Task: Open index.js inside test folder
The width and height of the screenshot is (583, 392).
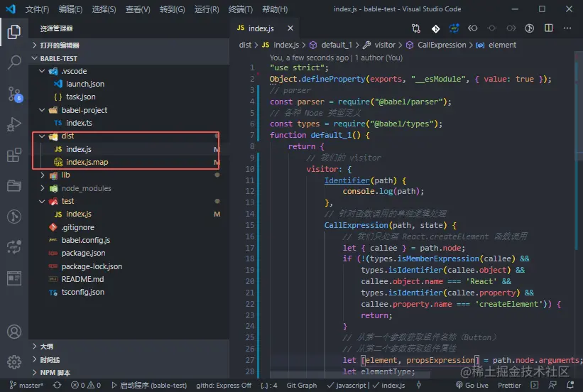Action: click(x=78, y=214)
